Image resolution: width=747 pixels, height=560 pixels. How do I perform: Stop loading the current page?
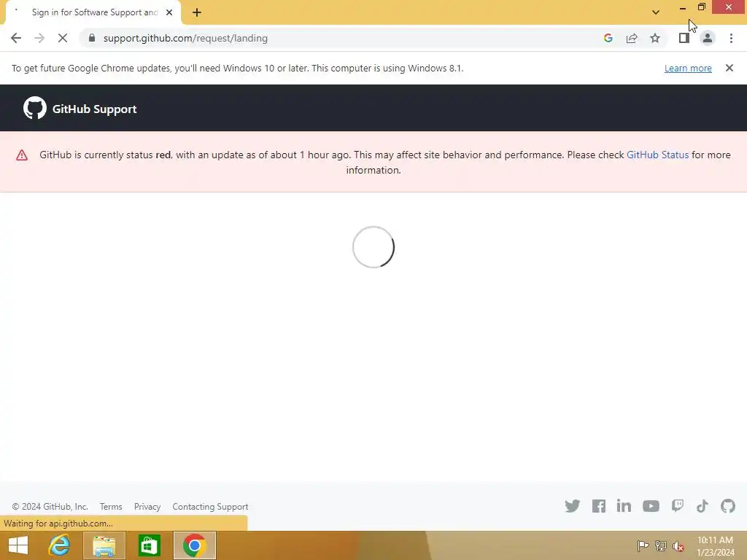pyautogui.click(x=63, y=38)
